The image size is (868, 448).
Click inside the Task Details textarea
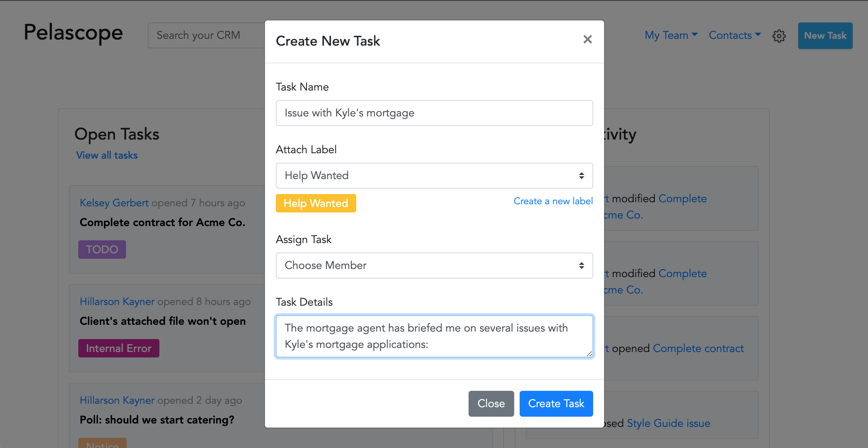(434, 336)
